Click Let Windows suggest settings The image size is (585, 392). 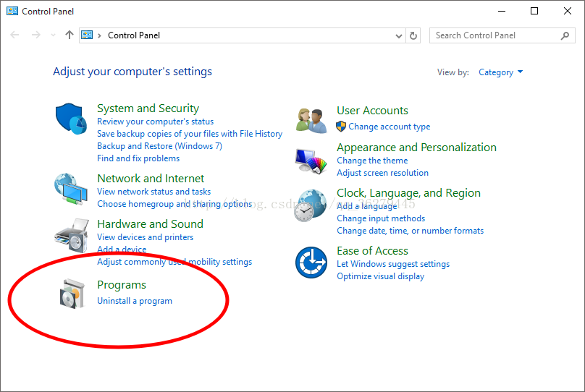coord(393,264)
